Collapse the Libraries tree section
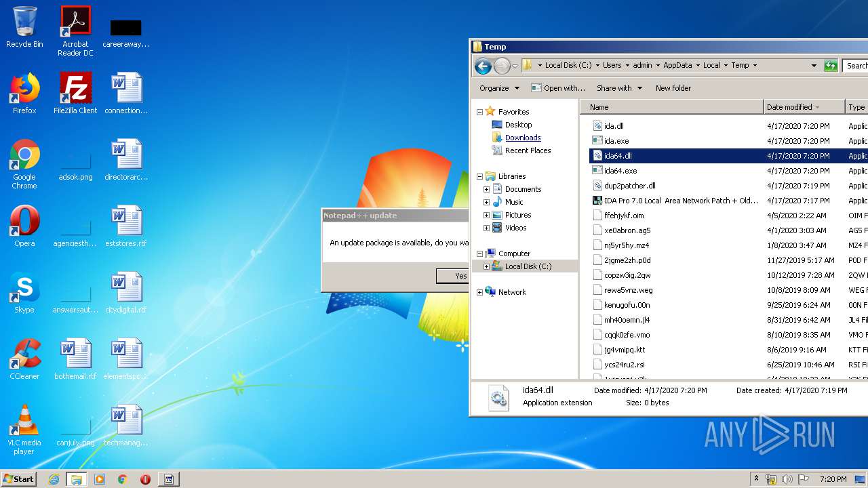 click(x=479, y=176)
